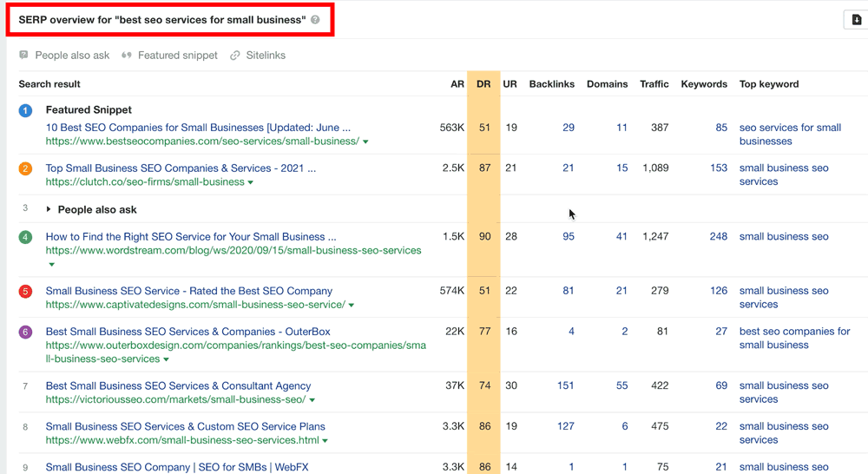Viewport: 868px width, 474px height.
Task: Click the Backlinks column header
Action: (x=551, y=84)
